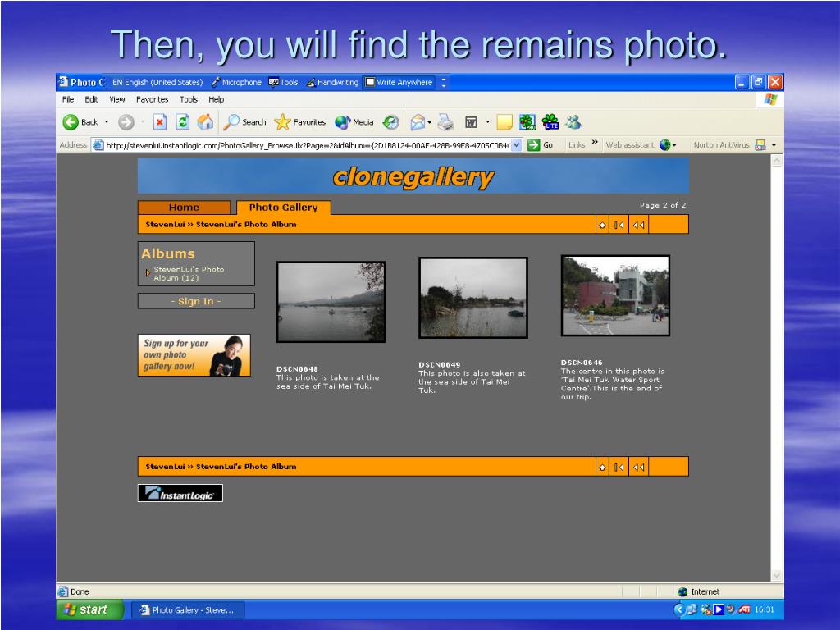Toggle the Microphone in language bar
The image size is (840, 630).
click(x=236, y=82)
